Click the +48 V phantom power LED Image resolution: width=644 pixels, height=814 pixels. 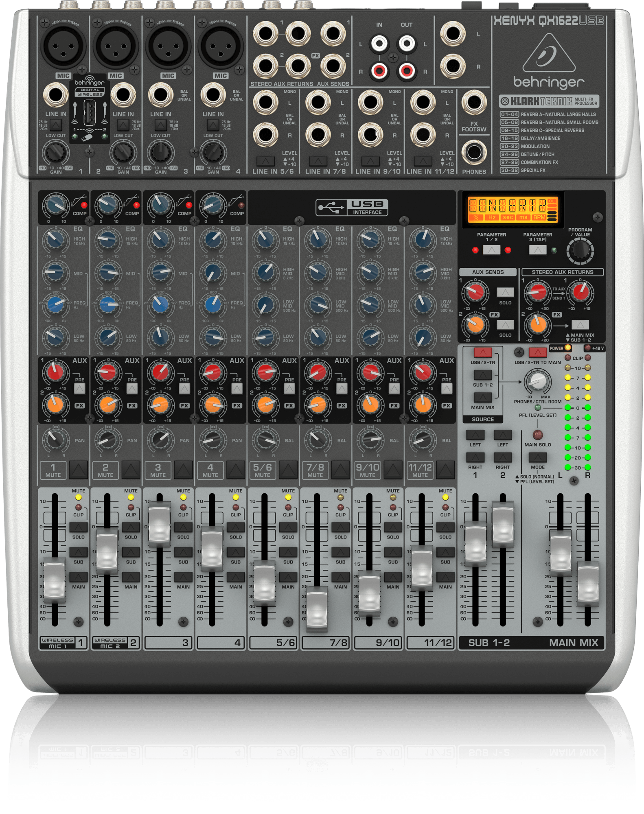point(587,348)
